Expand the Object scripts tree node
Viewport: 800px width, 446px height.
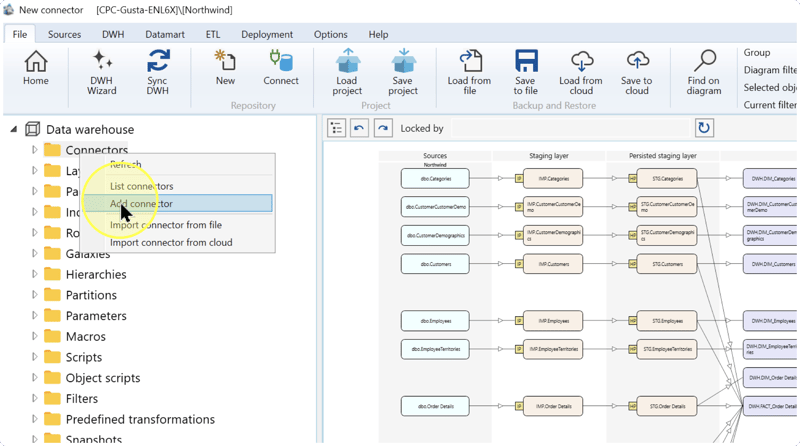(34, 378)
